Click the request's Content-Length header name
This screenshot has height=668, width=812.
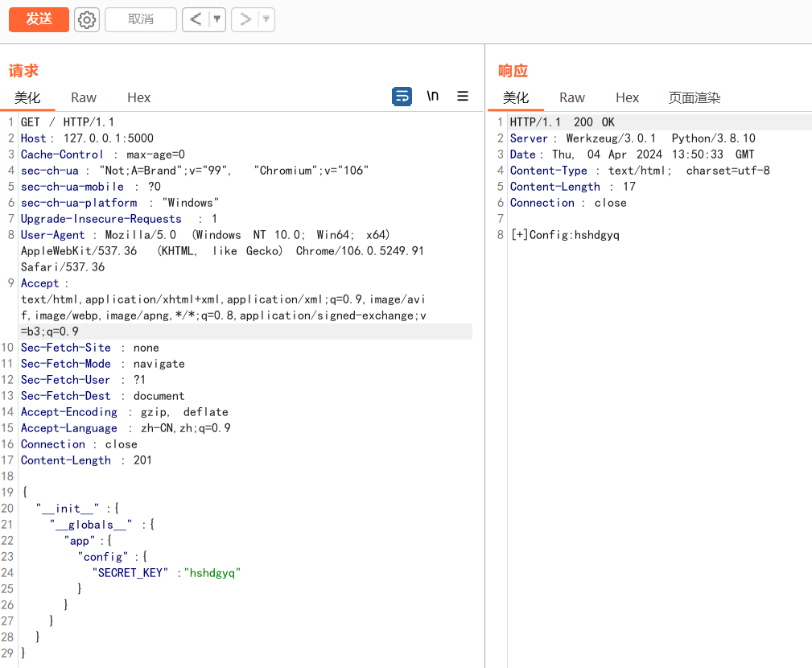pyautogui.click(x=66, y=460)
